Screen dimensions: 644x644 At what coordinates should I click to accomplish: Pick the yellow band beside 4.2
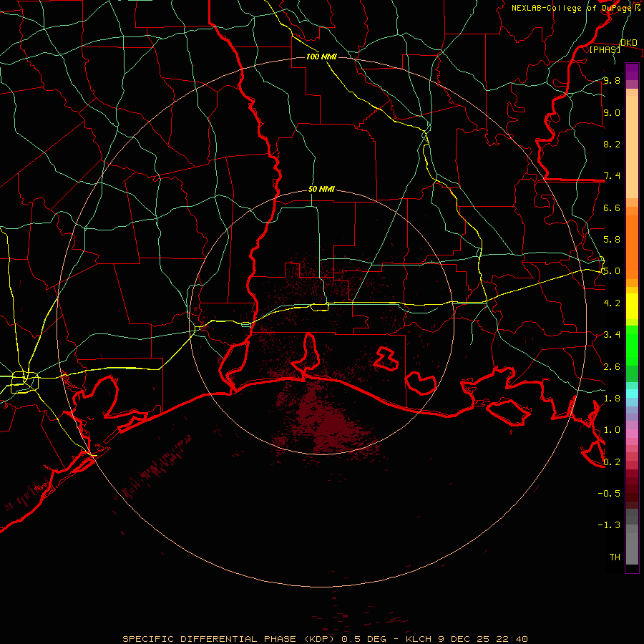click(632, 306)
